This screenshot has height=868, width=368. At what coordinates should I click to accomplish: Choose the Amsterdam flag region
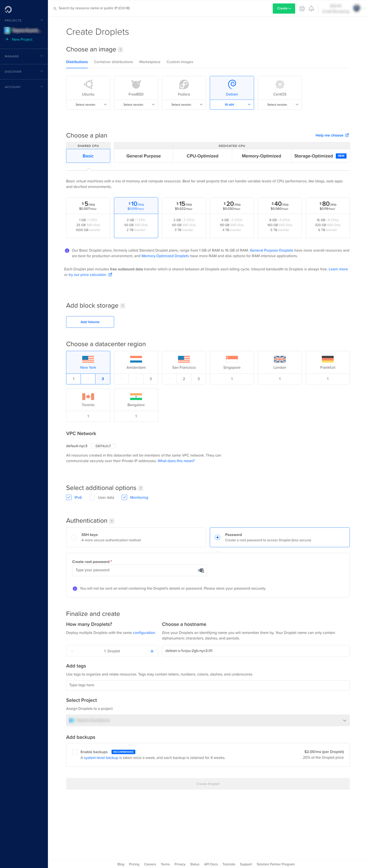pos(136,359)
